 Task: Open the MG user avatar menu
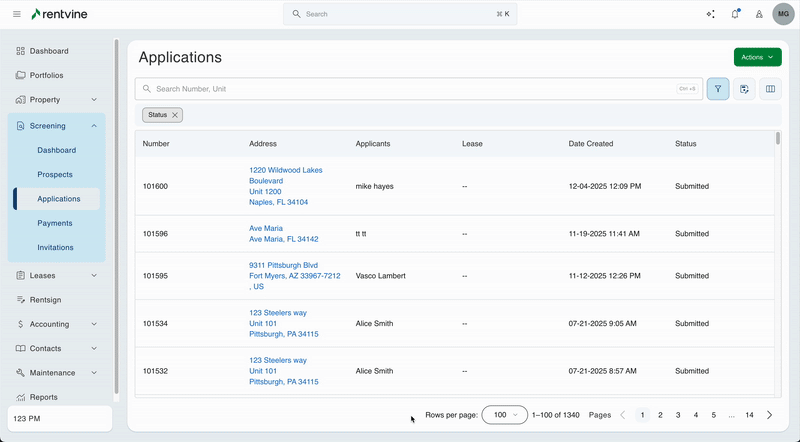click(x=784, y=15)
